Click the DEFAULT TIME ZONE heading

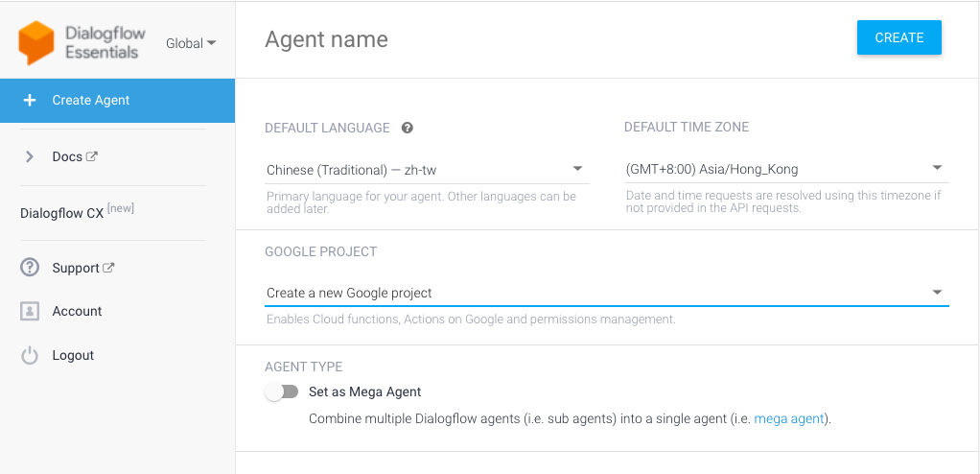[687, 127]
